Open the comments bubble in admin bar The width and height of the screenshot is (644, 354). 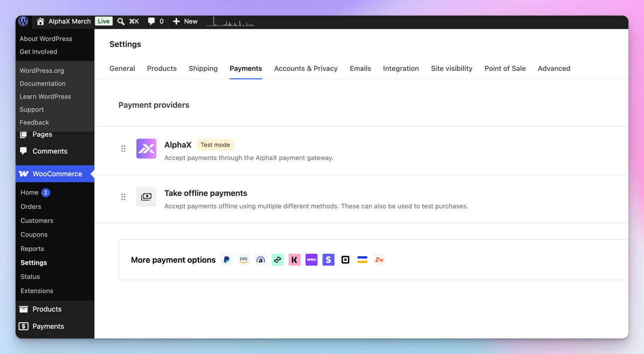(x=151, y=21)
